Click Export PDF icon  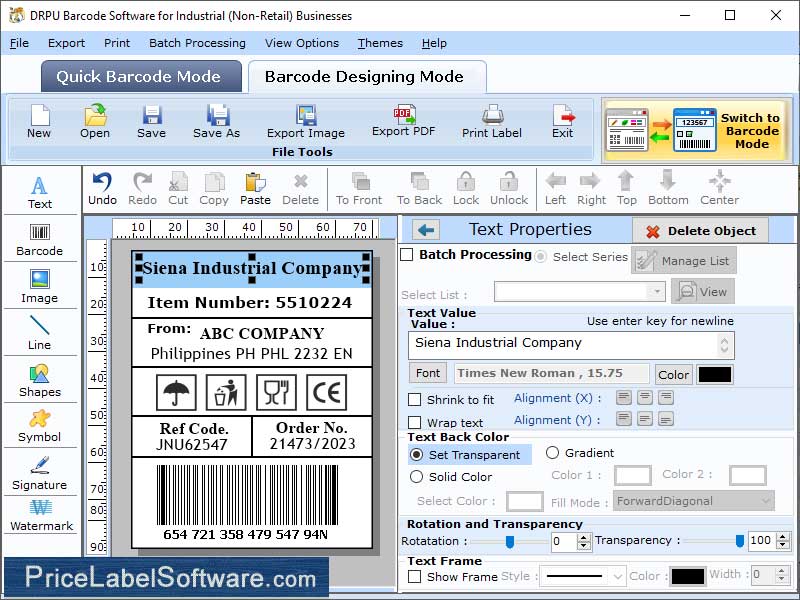(x=404, y=114)
